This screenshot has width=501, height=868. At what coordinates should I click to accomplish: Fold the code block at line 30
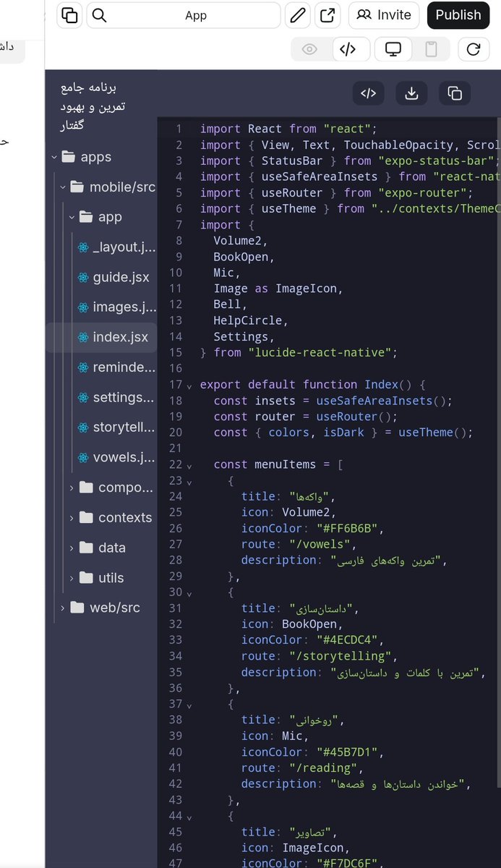[189, 593]
